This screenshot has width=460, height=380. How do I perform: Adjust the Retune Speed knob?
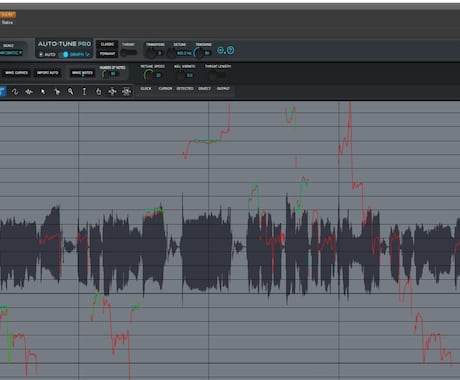tap(149, 75)
